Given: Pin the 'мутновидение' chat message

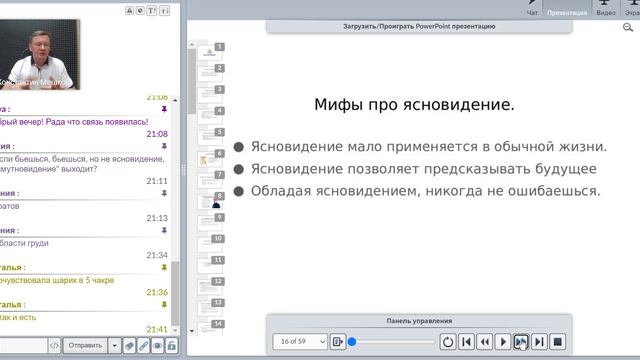Looking at the screenshot, I should pos(164,146).
